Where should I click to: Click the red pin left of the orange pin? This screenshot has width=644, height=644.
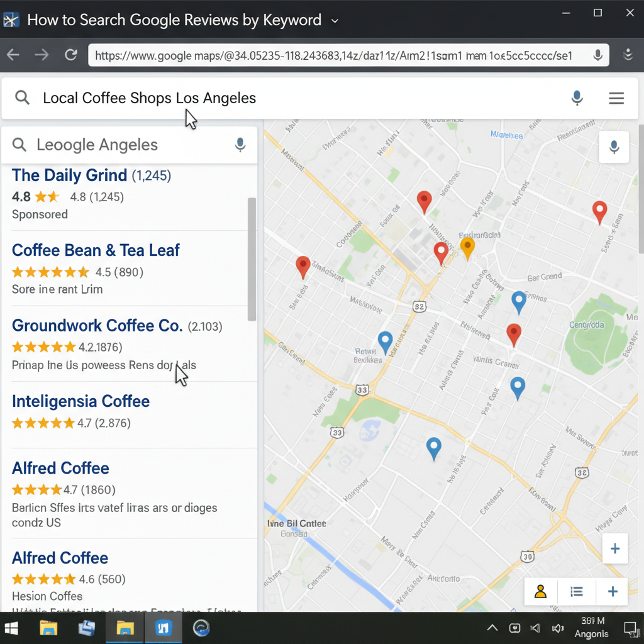pyautogui.click(x=441, y=253)
